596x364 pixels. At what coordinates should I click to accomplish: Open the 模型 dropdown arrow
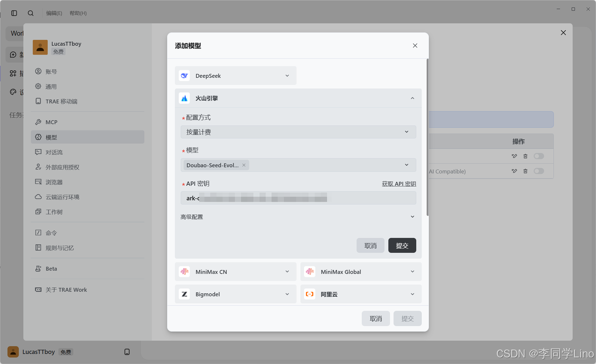pos(406,165)
